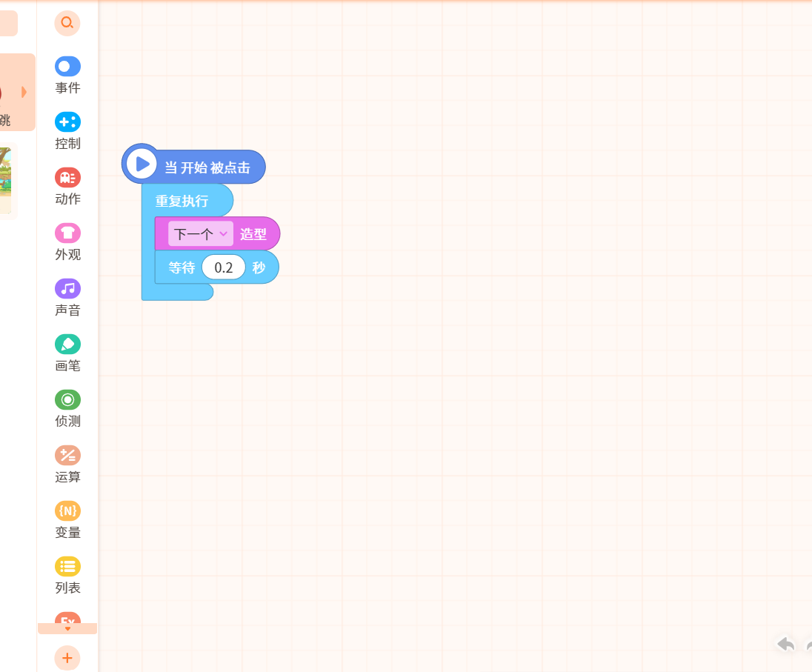Edit the 0.2 wait seconds field

(224, 267)
